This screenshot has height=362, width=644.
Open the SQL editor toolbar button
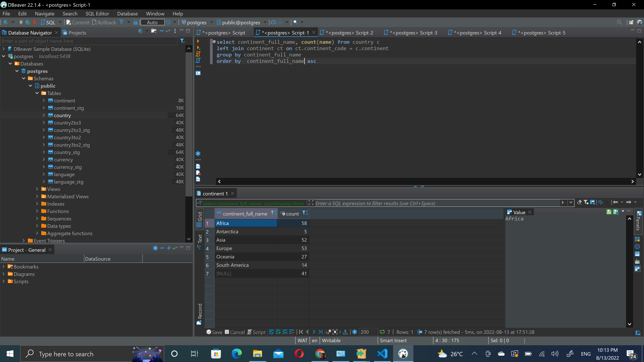point(48,22)
